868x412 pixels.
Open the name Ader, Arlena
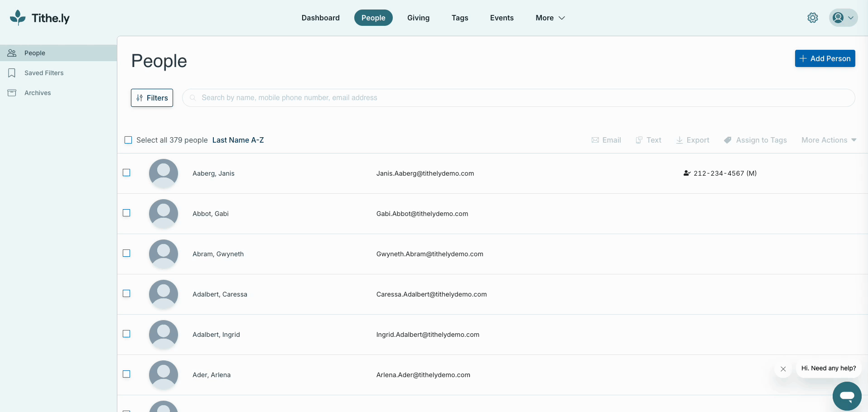click(x=212, y=375)
